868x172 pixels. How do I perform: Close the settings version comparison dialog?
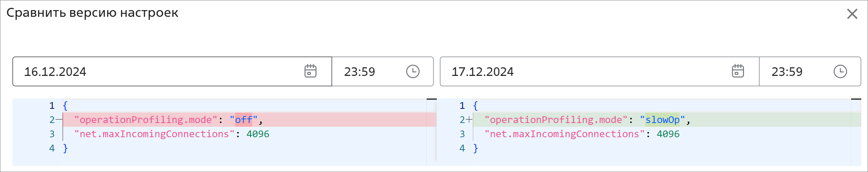[852, 14]
